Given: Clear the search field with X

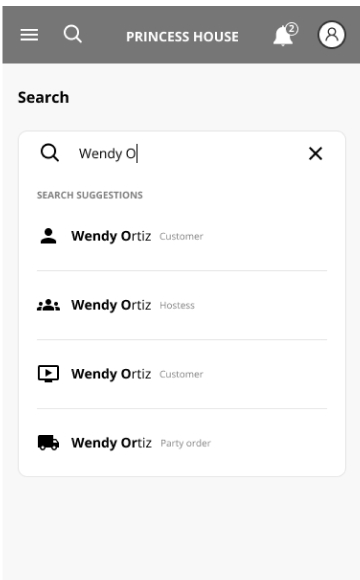Looking at the screenshot, I should point(315,153).
